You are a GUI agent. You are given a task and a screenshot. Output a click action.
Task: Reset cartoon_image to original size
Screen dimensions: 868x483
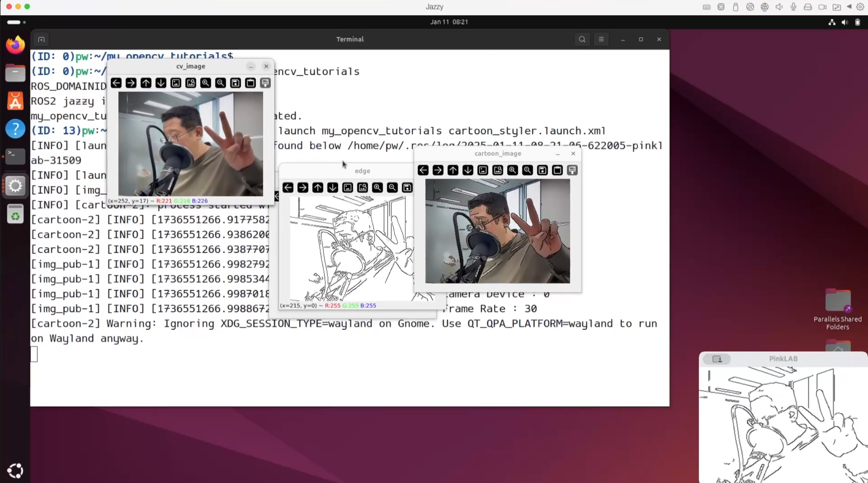tap(483, 170)
